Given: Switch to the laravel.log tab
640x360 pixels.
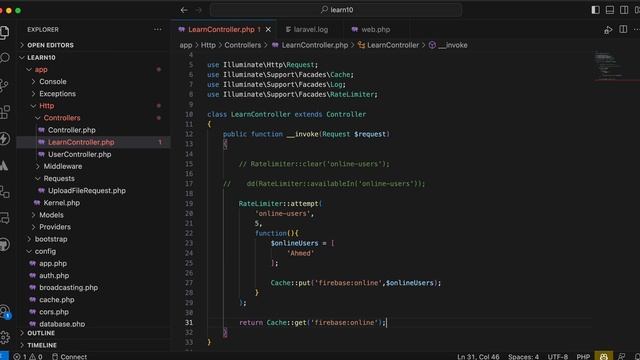Looking at the screenshot, I should (x=307, y=29).
